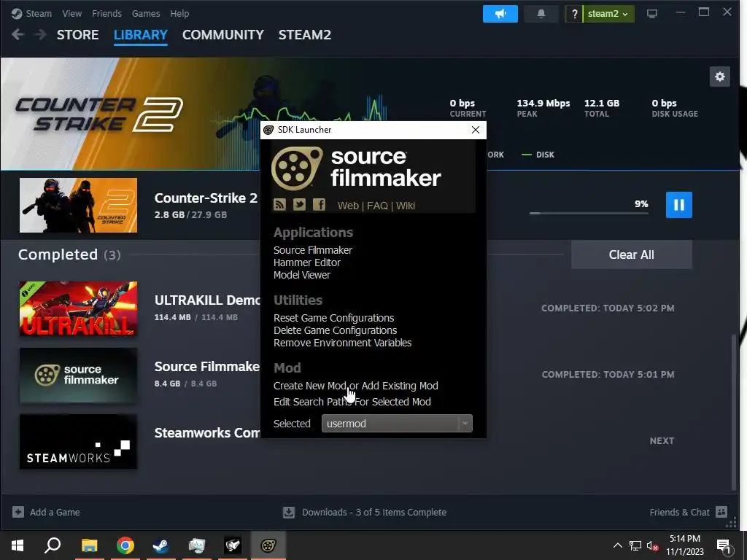Open download settings gear icon
This screenshot has height=560, width=747.
pos(720,77)
